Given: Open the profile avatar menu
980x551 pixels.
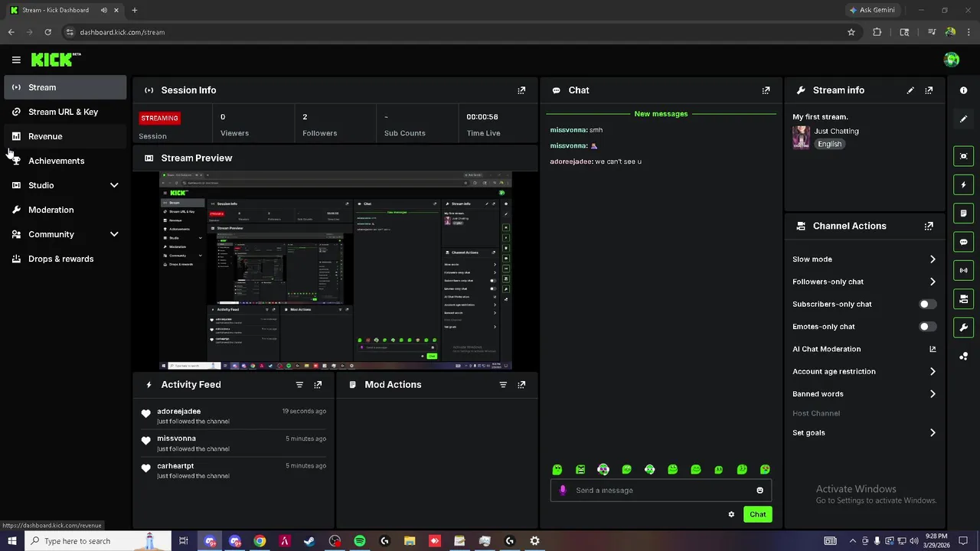Looking at the screenshot, I should [952, 60].
